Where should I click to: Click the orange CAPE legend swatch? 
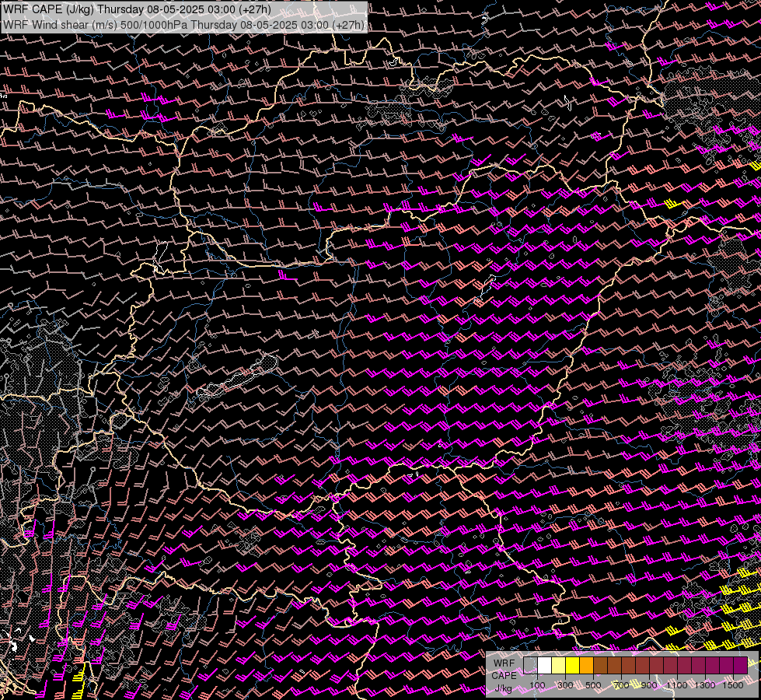[x=586, y=666]
